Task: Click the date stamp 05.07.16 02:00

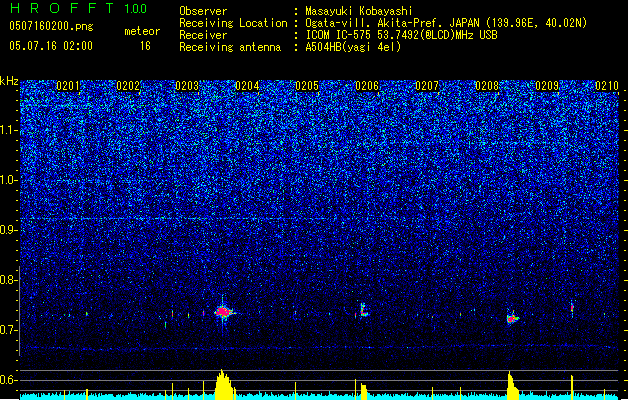Action: pyautogui.click(x=51, y=46)
